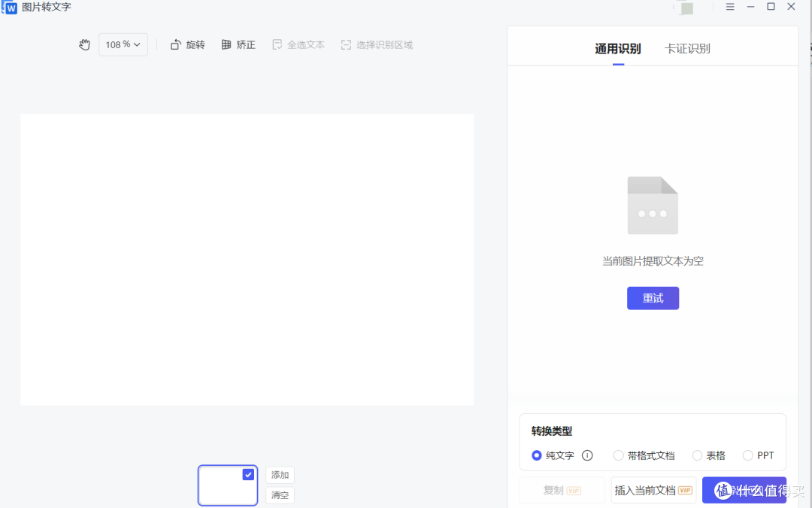This screenshot has height=508, width=812.
Task: Click the 清空 clear button
Action: coord(280,495)
